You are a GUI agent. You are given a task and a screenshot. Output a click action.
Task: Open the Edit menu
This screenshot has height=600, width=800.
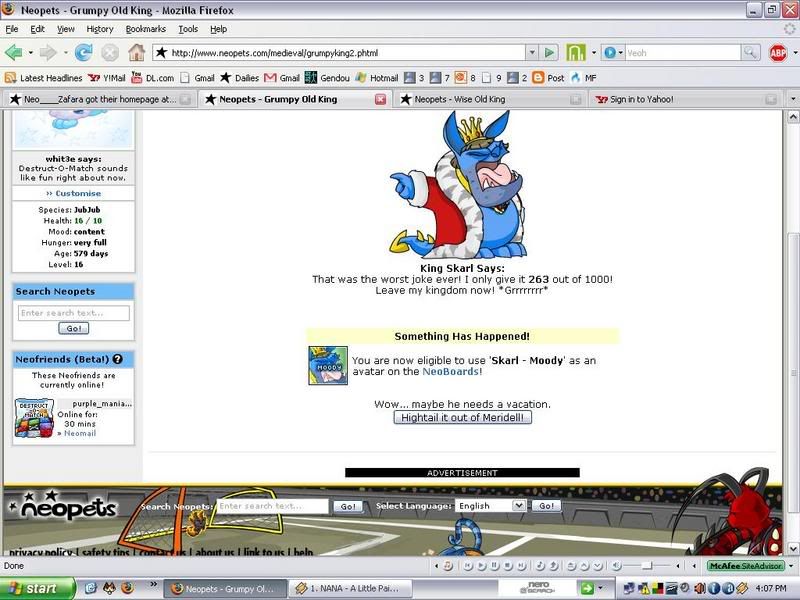pyautogui.click(x=37, y=29)
